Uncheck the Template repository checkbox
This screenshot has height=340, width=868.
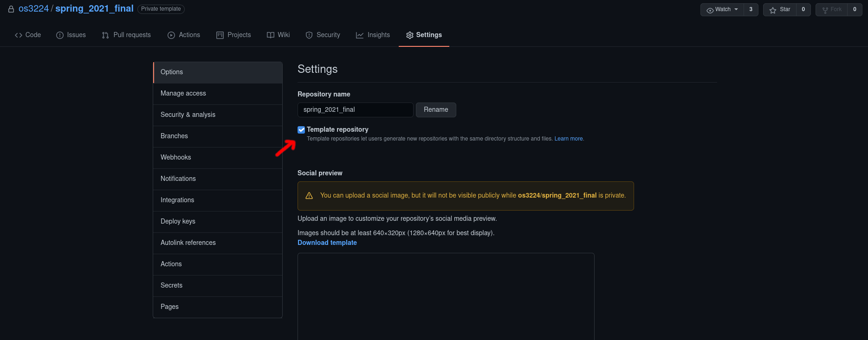point(301,130)
